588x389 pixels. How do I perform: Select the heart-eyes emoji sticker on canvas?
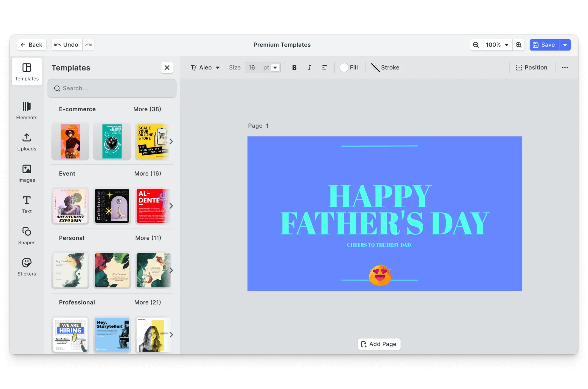click(380, 275)
